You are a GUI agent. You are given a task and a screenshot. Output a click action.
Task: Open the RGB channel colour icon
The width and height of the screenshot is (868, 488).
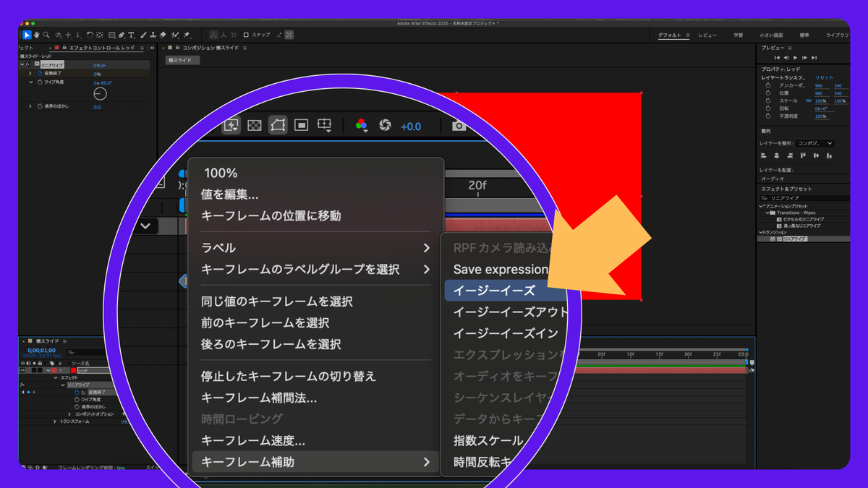click(362, 125)
